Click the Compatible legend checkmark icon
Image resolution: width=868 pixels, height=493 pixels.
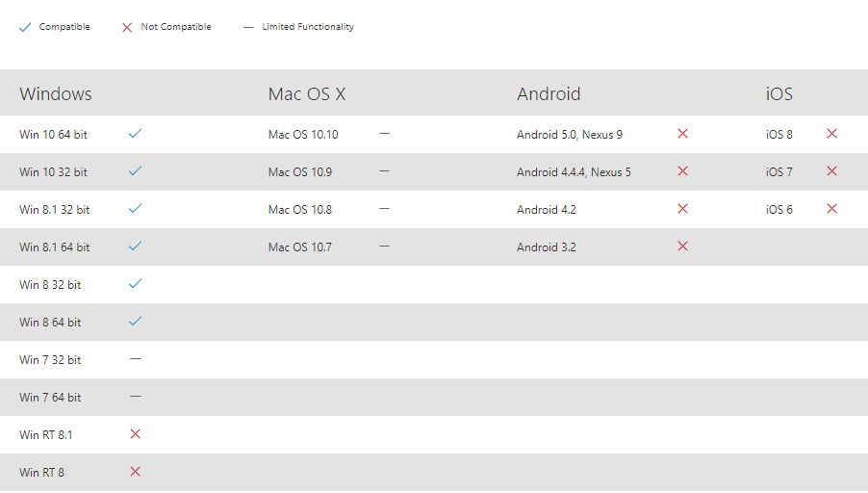click(25, 27)
